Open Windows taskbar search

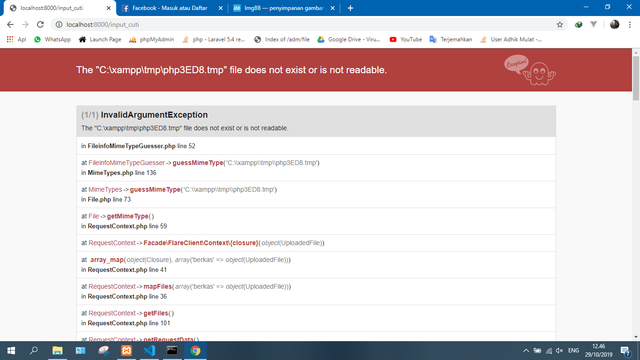click(x=34, y=351)
